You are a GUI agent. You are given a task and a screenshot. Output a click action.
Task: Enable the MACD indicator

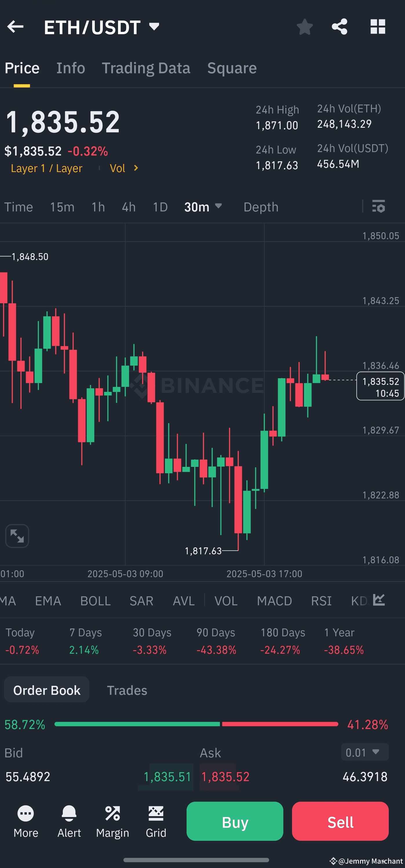point(274,601)
